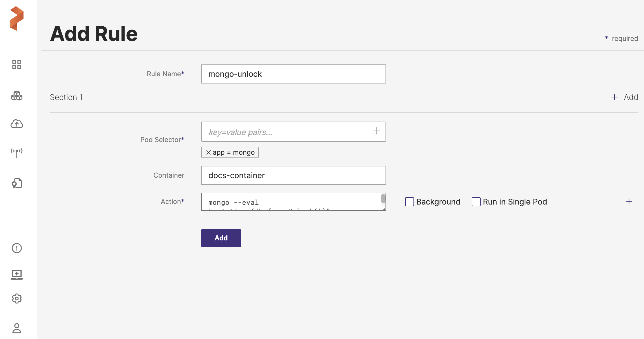The image size is (644, 339).
Task: Click Add section link at top right
Action: coord(625,97)
